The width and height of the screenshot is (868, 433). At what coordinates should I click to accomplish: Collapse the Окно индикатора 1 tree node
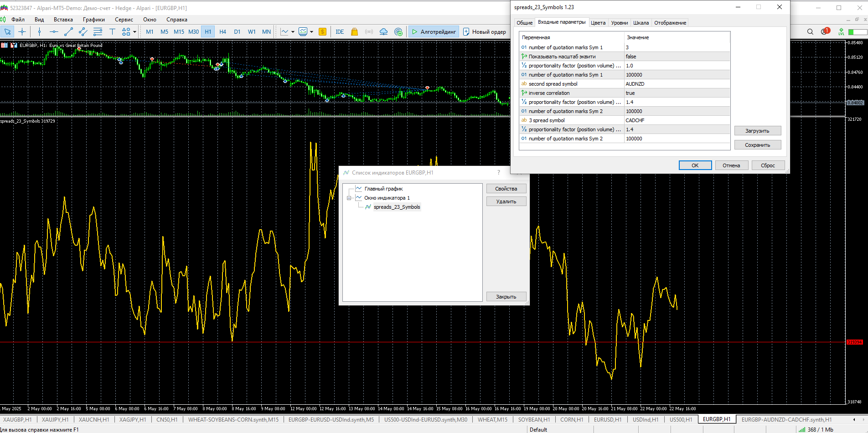tap(349, 198)
